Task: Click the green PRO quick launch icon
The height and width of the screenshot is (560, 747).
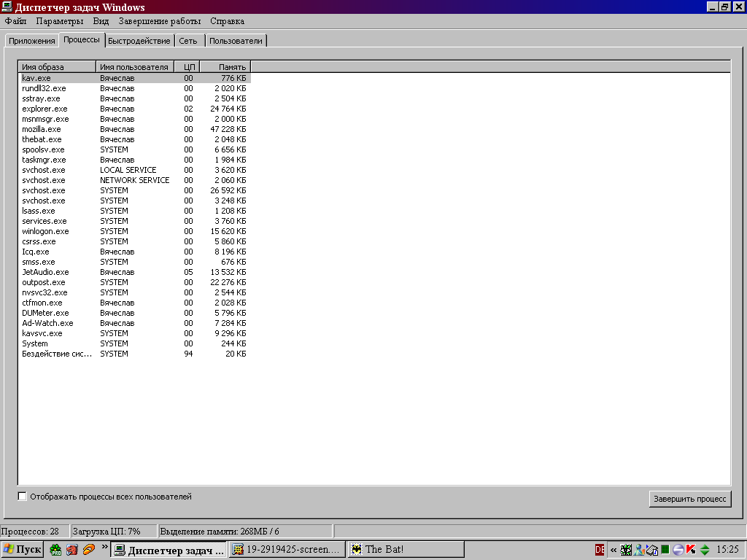Action: (55, 550)
